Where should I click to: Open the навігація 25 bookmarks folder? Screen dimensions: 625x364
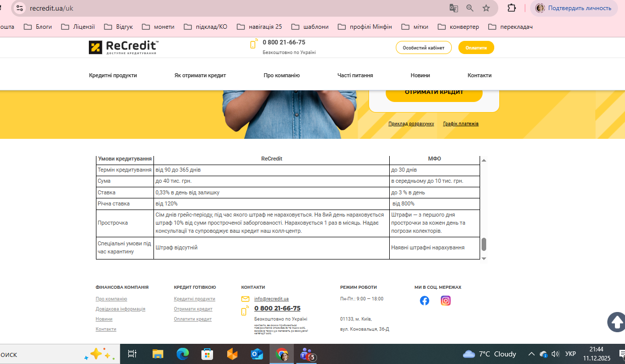(259, 27)
